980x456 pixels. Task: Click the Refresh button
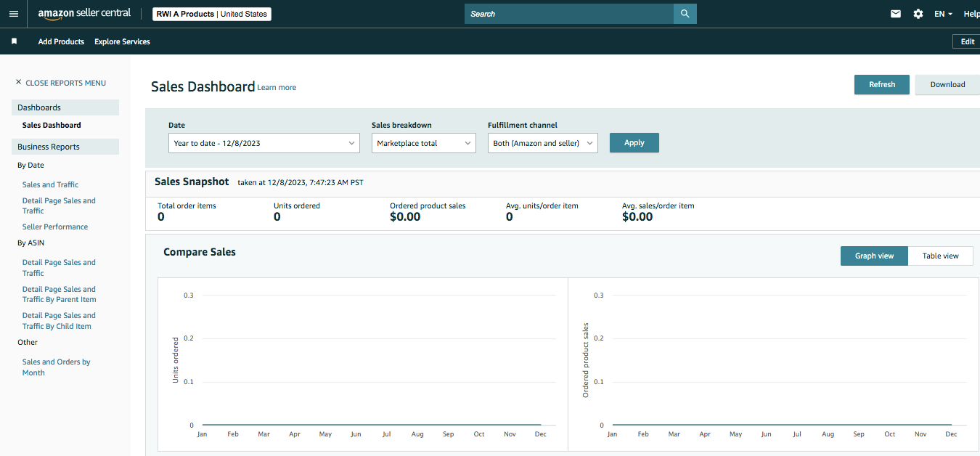pyautogui.click(x=882, y=84)
